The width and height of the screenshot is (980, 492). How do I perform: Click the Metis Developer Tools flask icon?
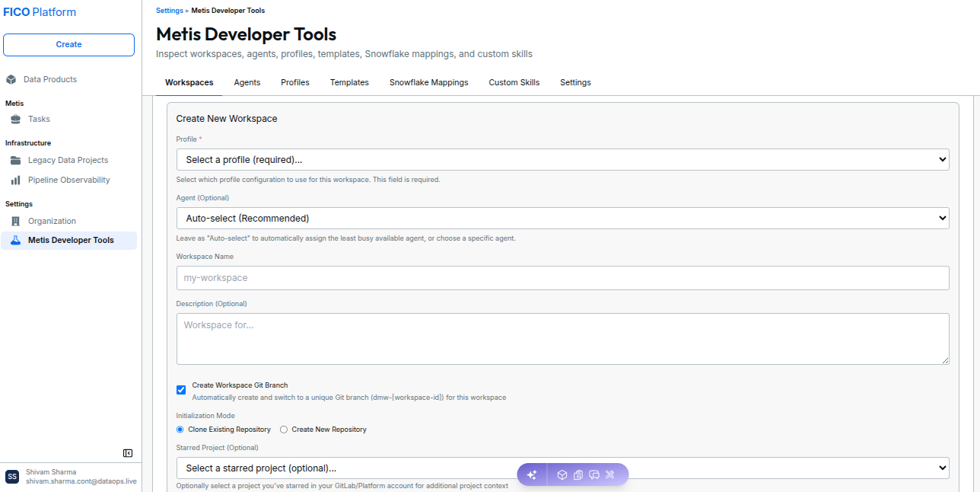tap(15, 241)
